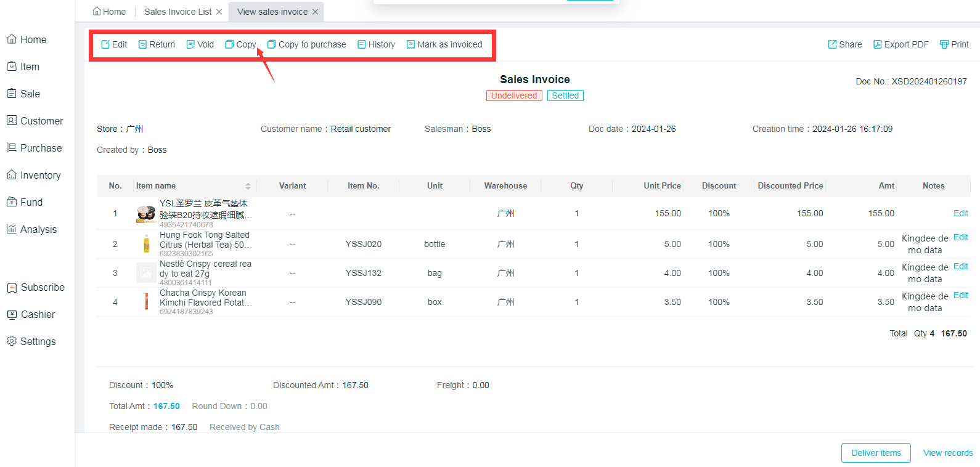Viewport: 980px width, 467px height.
Task: Share this sales invoice
Action: [x=844, y=44]
